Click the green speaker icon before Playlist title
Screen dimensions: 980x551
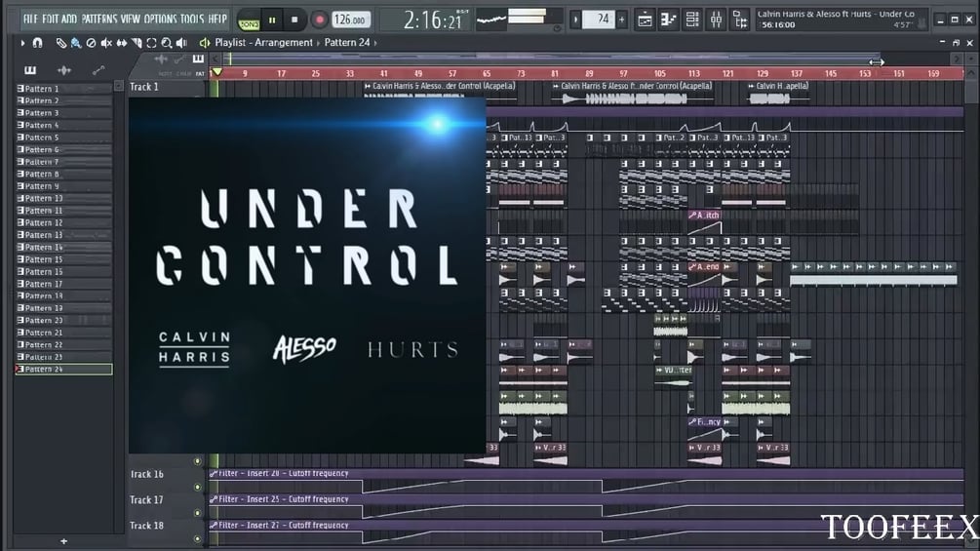[x=204, y=43]
